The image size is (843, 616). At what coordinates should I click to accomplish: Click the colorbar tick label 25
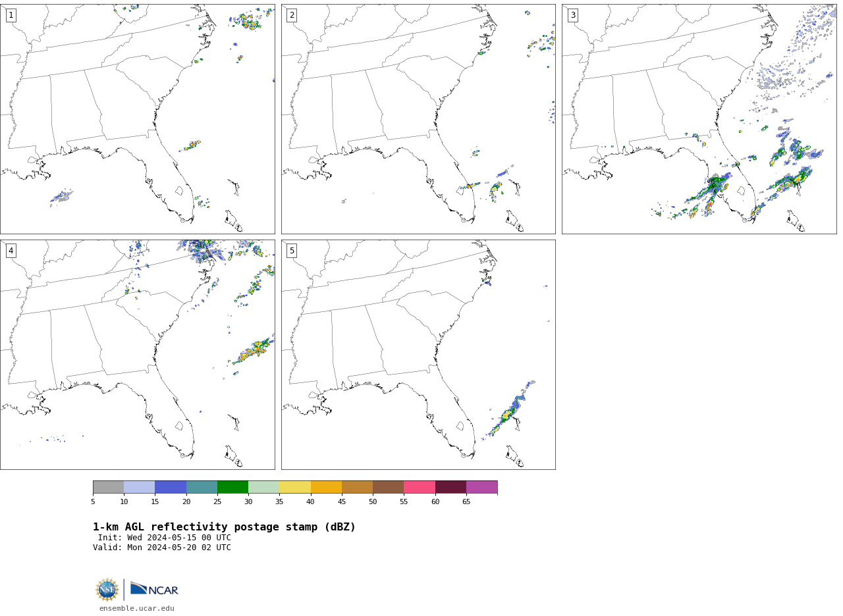(217, 502)
